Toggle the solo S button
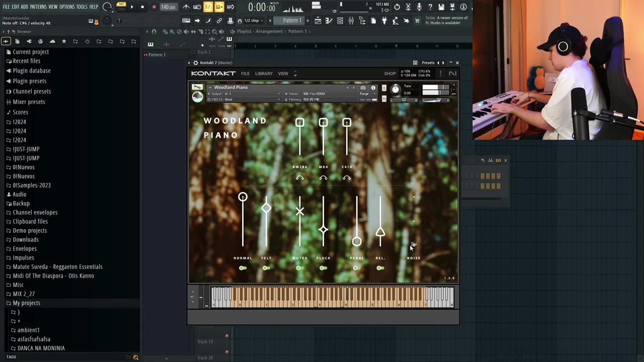This screenshot has height=362, width=644. (384, 88)
